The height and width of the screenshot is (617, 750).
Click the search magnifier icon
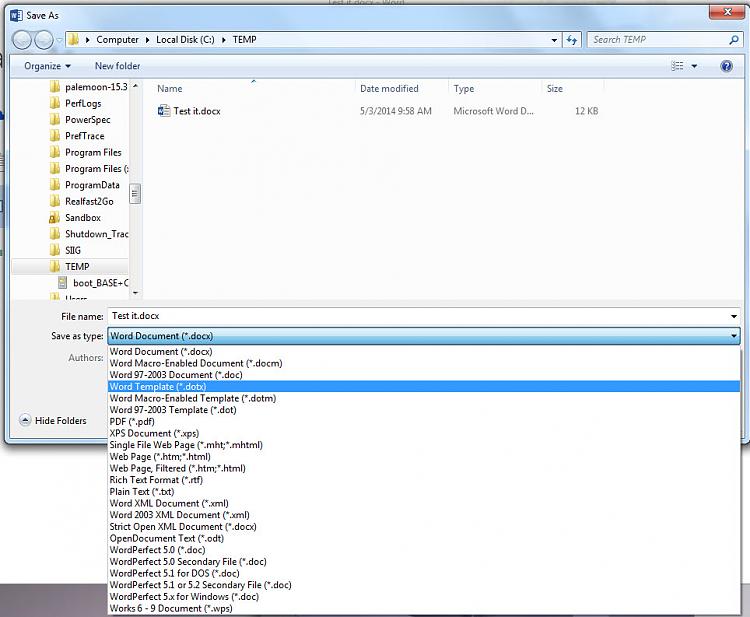pyautogui.click(x=733, y=40)
